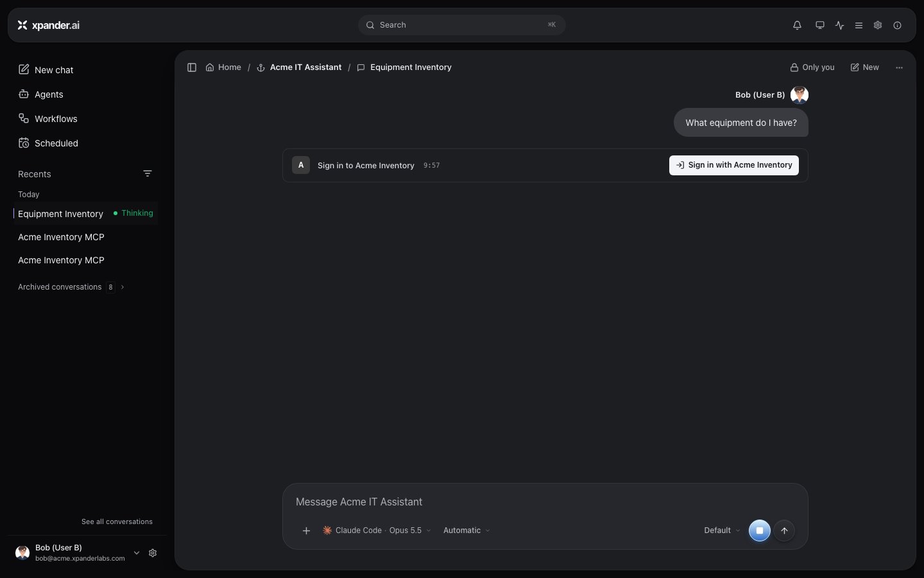Click the xpander.ai logo
This screenshot has width=924, height=578.
tap(49, 25)
